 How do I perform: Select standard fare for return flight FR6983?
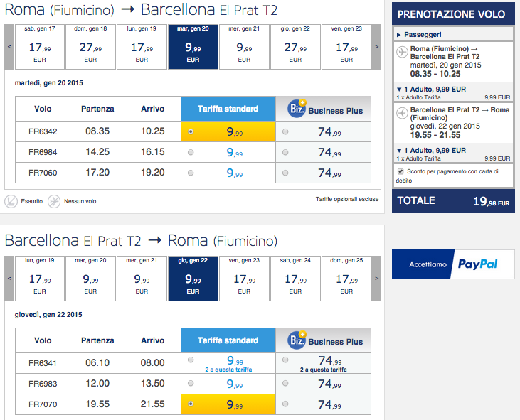[x=191, y=384]
